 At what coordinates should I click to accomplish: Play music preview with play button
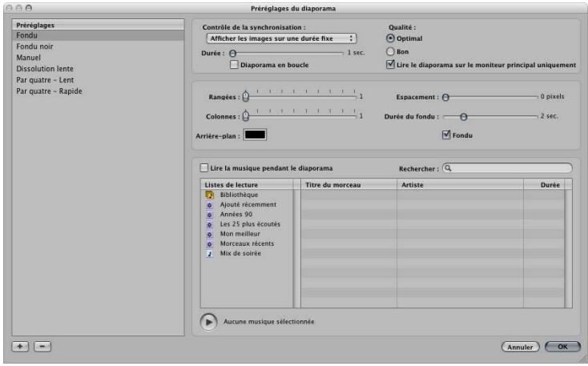click(x=209, y=322)
